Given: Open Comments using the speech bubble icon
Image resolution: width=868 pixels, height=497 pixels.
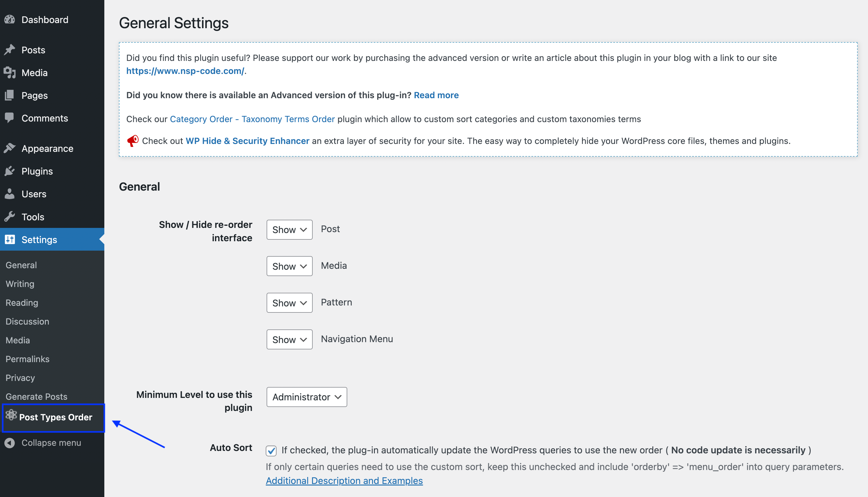Looking at the screenshot, I should coord(10,118).
